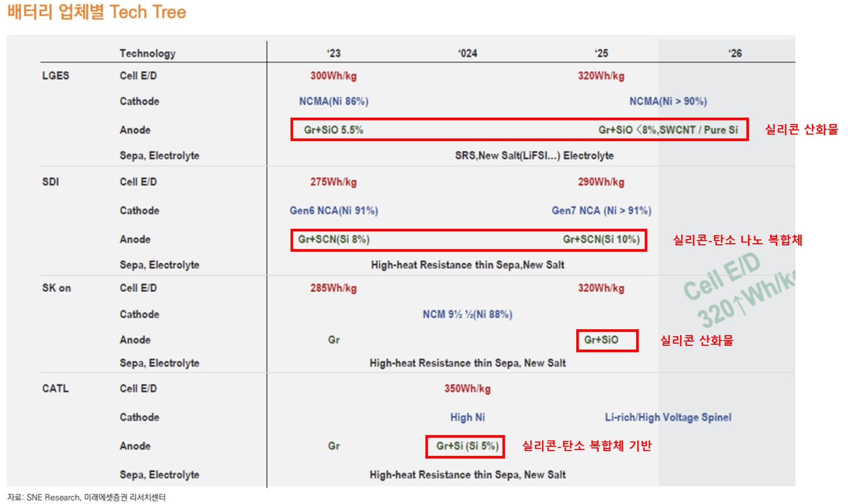Select the 'Gr+SCN(Si 8%)' anode entry
The height and width of the screenshot is (504, 848).
[334, 239]
